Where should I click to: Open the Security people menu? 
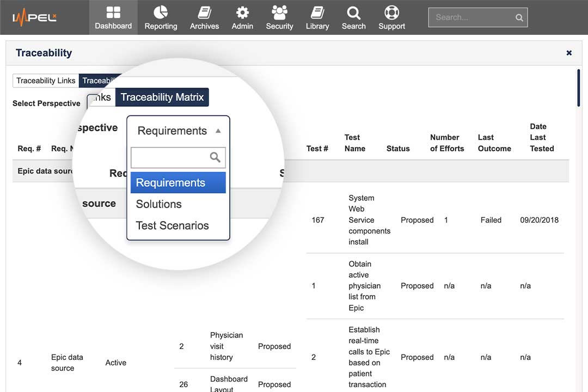coord(279,17)
